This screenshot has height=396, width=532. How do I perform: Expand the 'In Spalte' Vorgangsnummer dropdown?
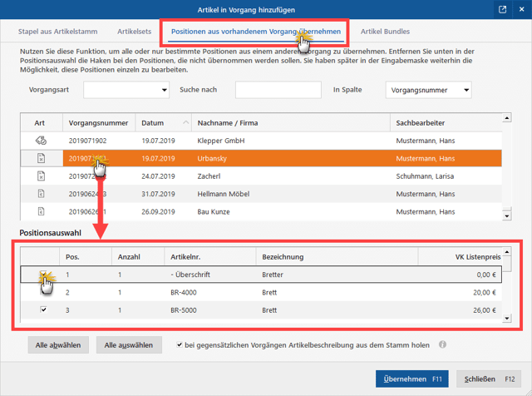(429, 90)
